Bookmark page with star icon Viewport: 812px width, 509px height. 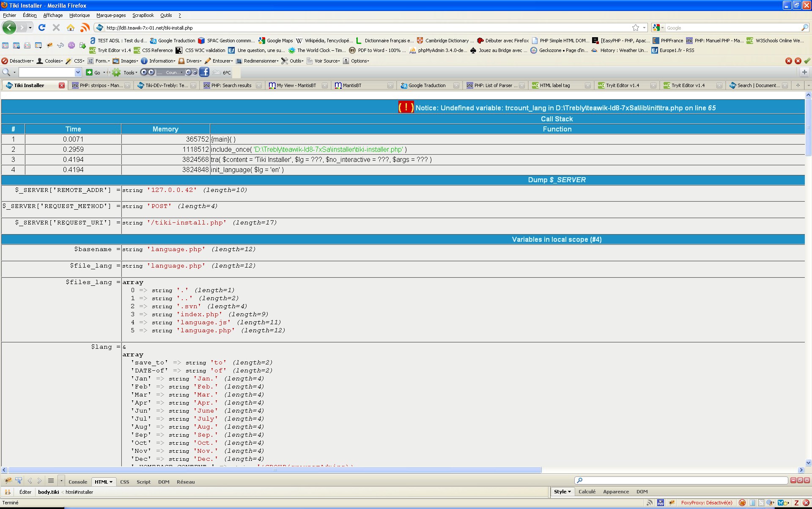pos(635,27)
